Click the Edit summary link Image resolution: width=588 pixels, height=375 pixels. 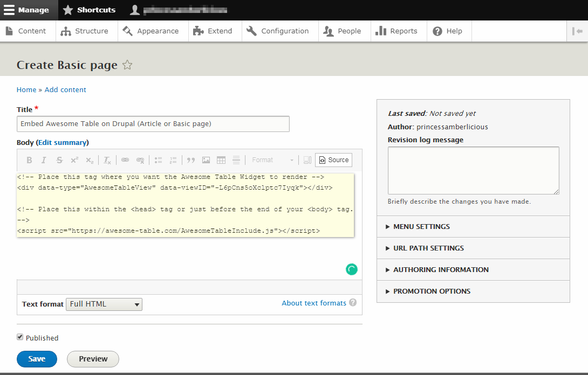(62, 142)
